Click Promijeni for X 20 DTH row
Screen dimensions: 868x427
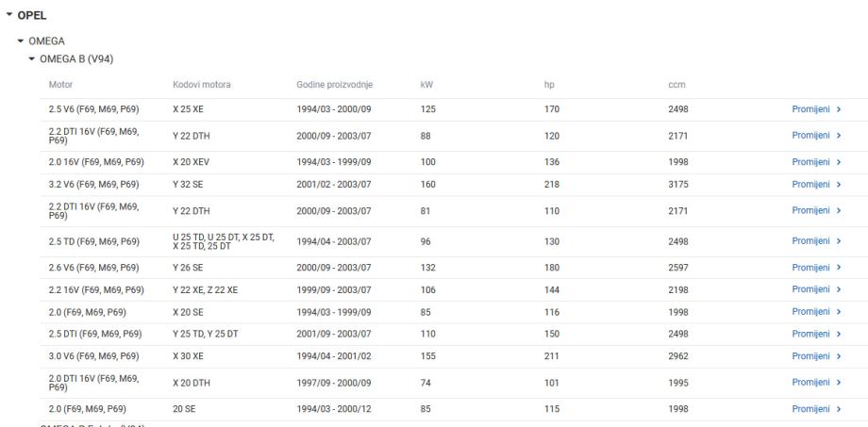[816, 382]
